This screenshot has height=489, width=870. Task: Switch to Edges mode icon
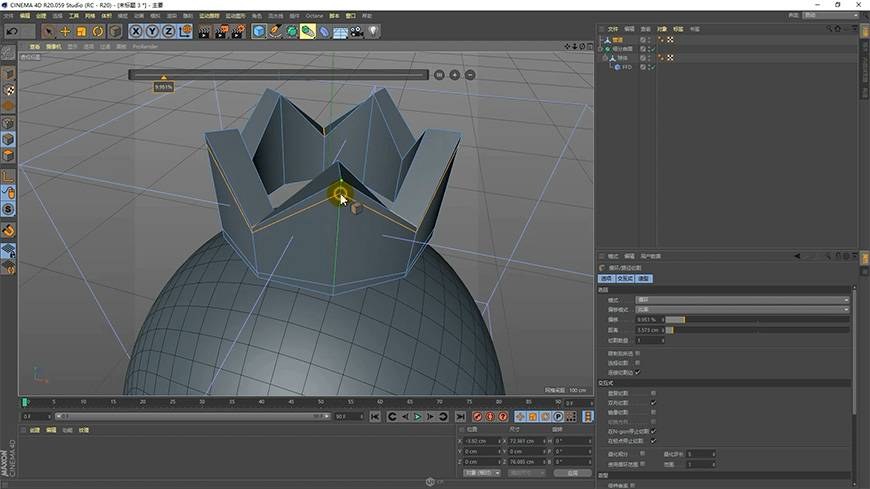[8, 139]
